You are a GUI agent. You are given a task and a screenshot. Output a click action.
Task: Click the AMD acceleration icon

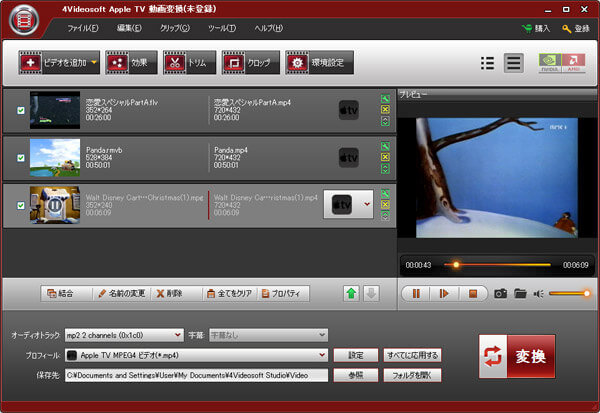tap(573, 63)
